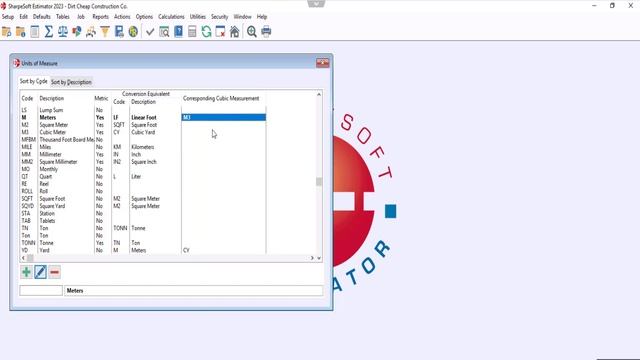The width and height of the screenshot is (640, 360).
Task: Open the Job menu
Action: point(81,17)
